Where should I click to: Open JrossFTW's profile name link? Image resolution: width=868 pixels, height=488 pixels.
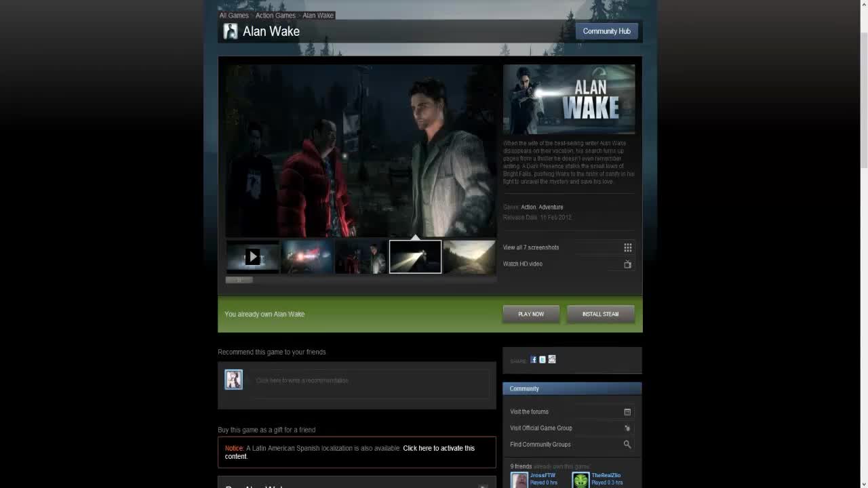coord(542,476)
